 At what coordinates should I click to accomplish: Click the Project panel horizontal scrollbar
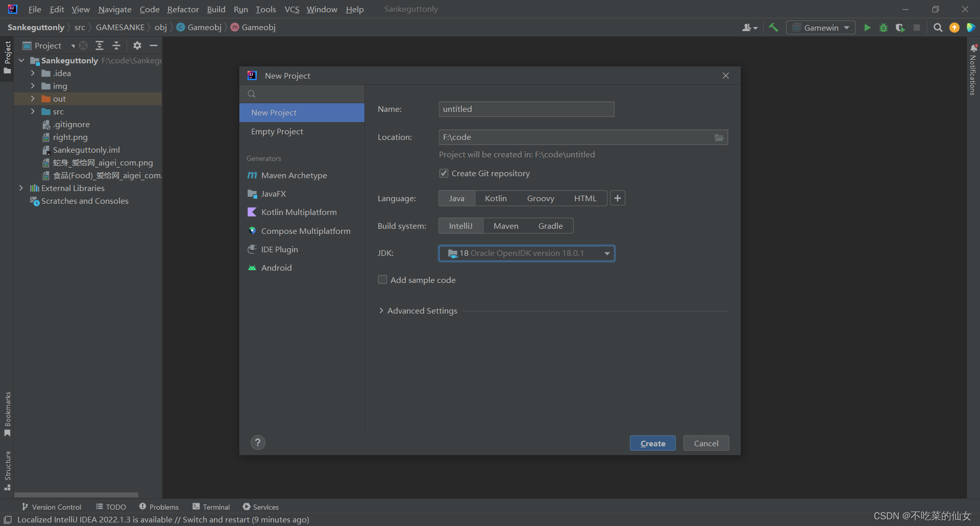coord(76,494)
